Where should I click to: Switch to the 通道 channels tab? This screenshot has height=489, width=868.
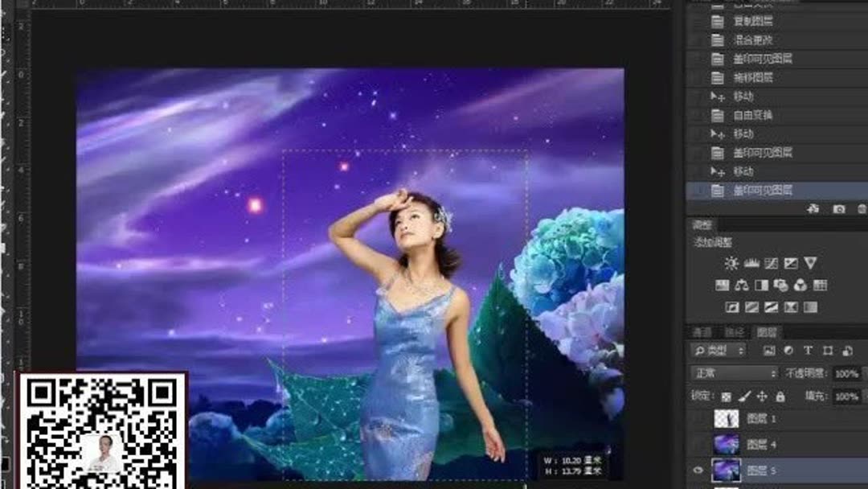703,332
